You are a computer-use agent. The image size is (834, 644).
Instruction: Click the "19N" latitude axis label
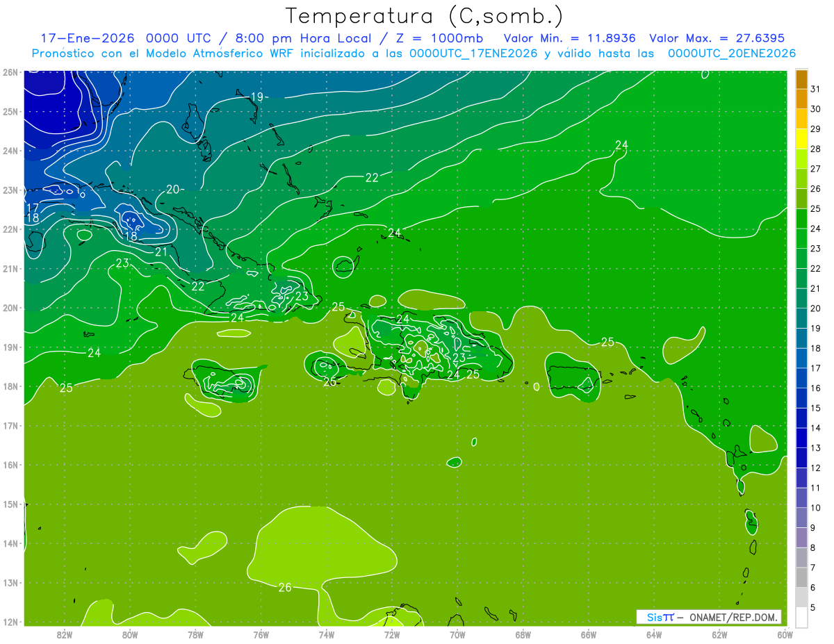(10, 347)
